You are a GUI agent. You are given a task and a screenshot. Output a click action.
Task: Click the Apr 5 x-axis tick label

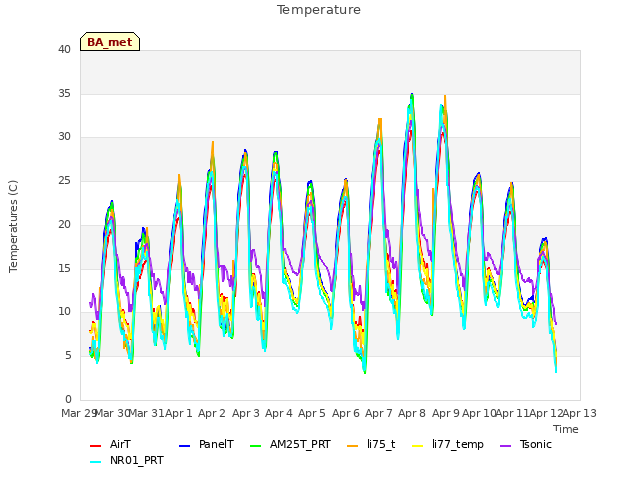[312, 413]
